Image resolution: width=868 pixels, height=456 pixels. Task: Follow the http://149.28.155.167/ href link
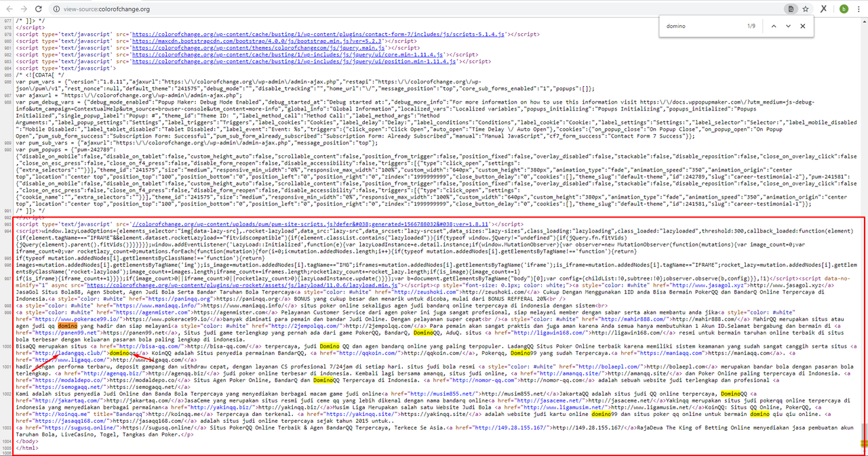[511, 428]
